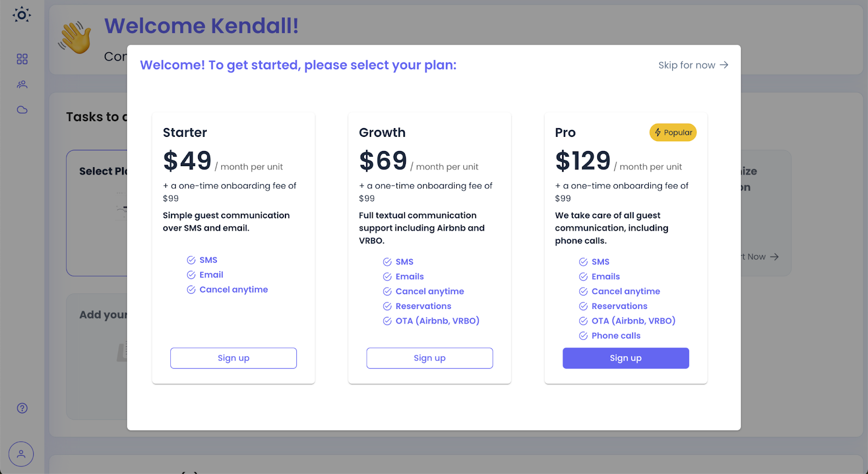Sign up for the Growth plan

[x=430, y=358]
